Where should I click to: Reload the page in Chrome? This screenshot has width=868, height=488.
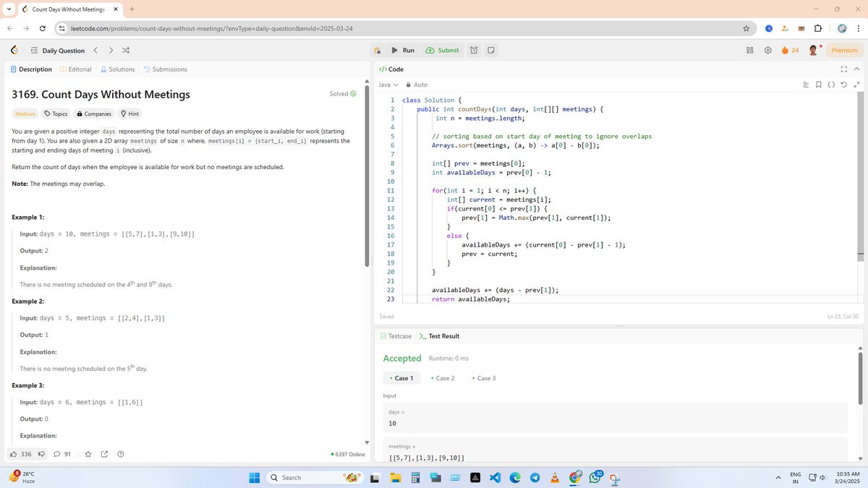[43, 28]
